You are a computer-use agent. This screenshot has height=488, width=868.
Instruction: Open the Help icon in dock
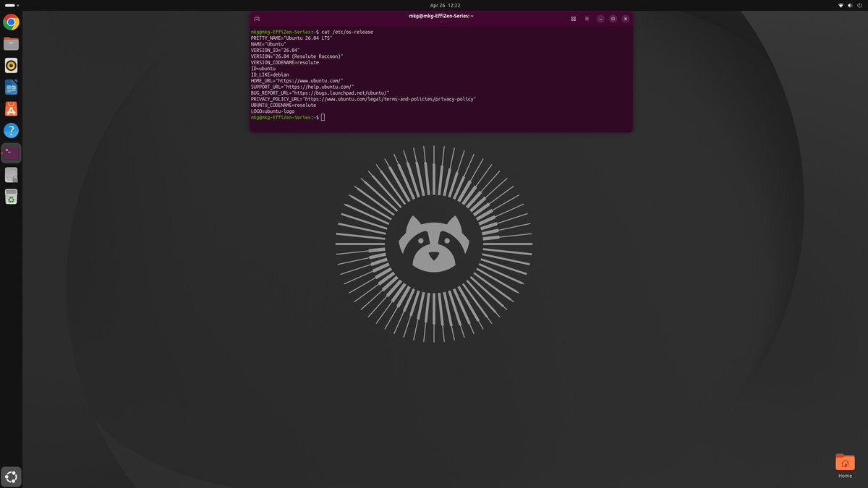11,131
